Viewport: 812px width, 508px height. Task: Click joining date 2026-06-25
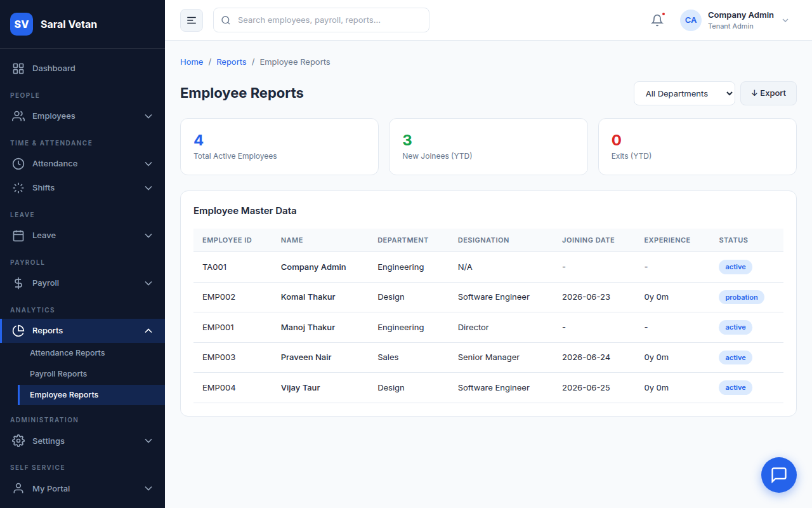(586, 388)
